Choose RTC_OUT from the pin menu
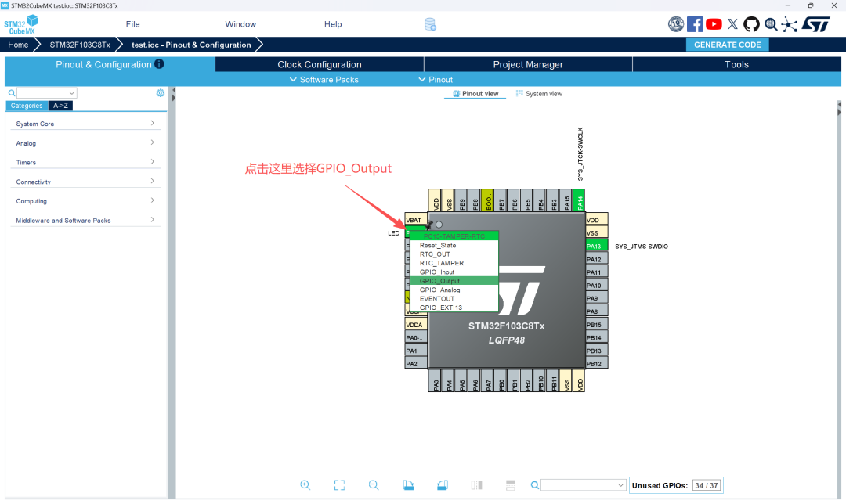The height and width of the screenshot is (504, 846). click(x=454, y=254)
